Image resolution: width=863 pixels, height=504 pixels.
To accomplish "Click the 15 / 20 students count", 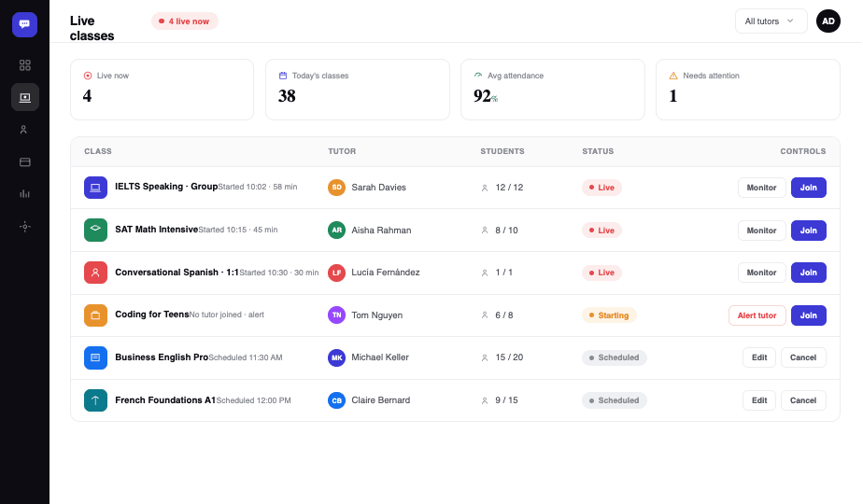I will point(509,357).
